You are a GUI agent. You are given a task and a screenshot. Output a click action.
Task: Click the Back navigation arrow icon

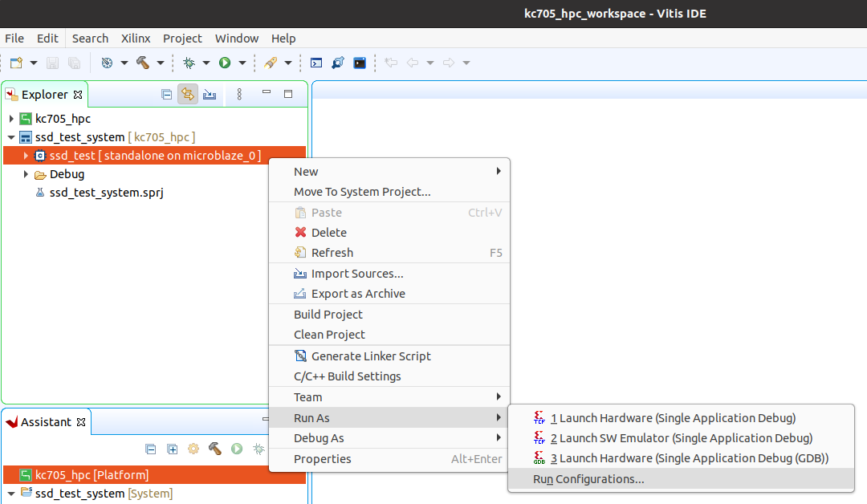pos(413,63)
